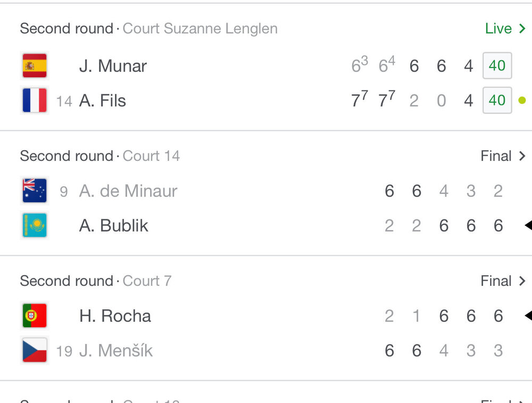The width and height of the screenshot is (532, 403).
Task: Click the winner arrow beside Bublik's score
Action: tap(528, 226)
